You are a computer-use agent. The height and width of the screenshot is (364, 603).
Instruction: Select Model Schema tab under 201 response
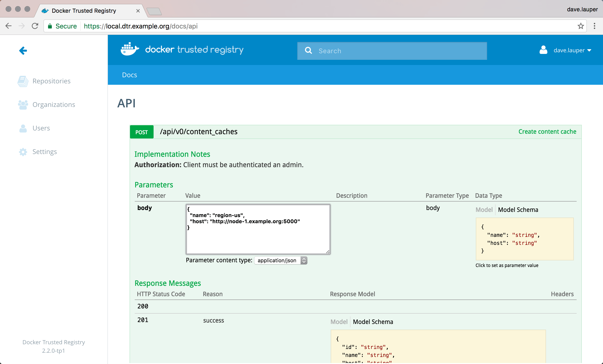(373, 322)
